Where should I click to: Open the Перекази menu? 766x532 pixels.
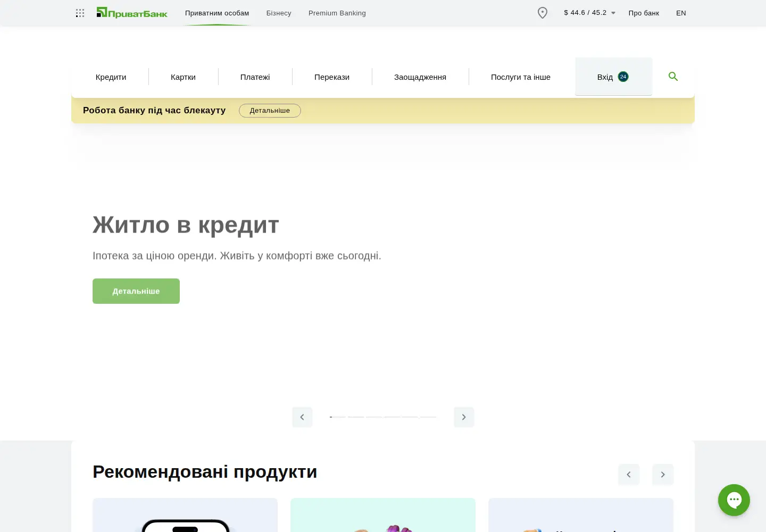(x=332, y=77)
